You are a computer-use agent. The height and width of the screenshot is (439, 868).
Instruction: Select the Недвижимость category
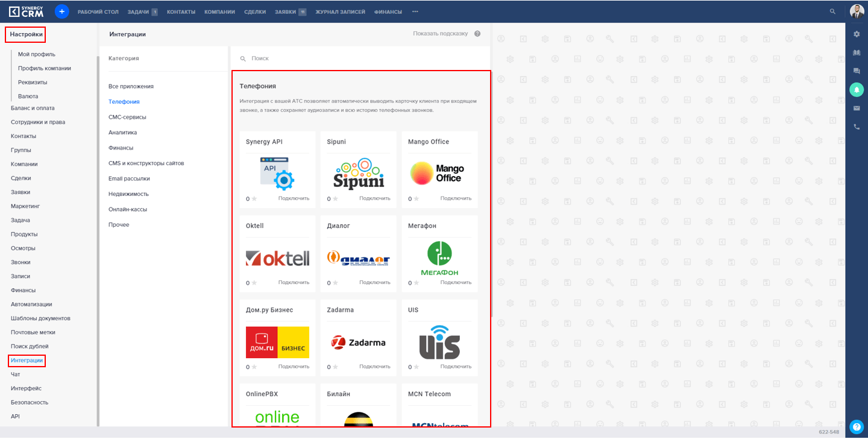pos(128,194)
